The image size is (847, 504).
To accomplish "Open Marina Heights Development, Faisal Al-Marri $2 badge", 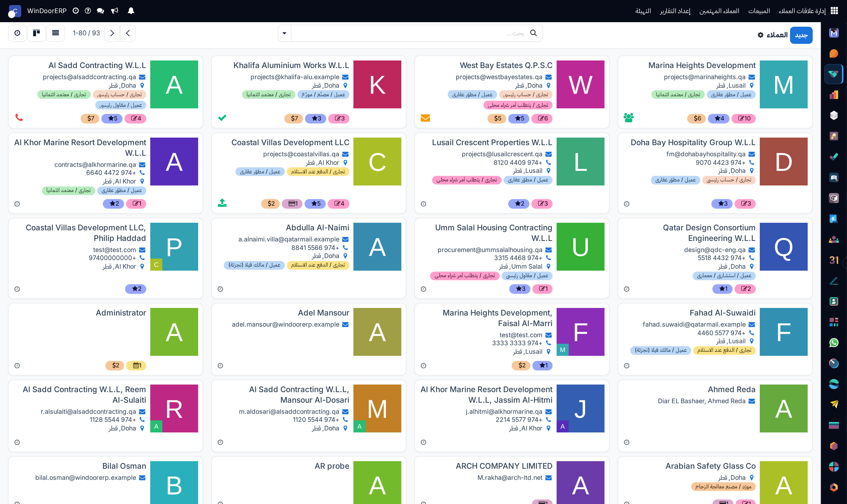I will (x=521, y=365).
